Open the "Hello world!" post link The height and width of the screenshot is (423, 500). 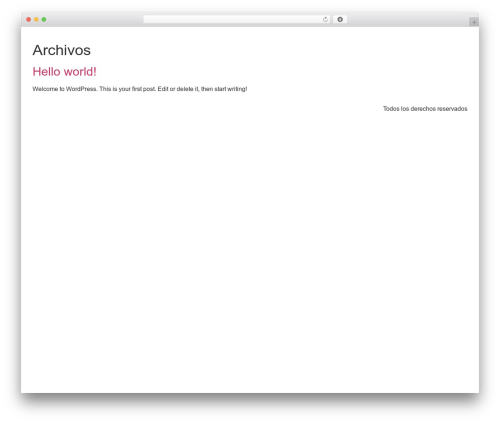click(x=64, y=72)
